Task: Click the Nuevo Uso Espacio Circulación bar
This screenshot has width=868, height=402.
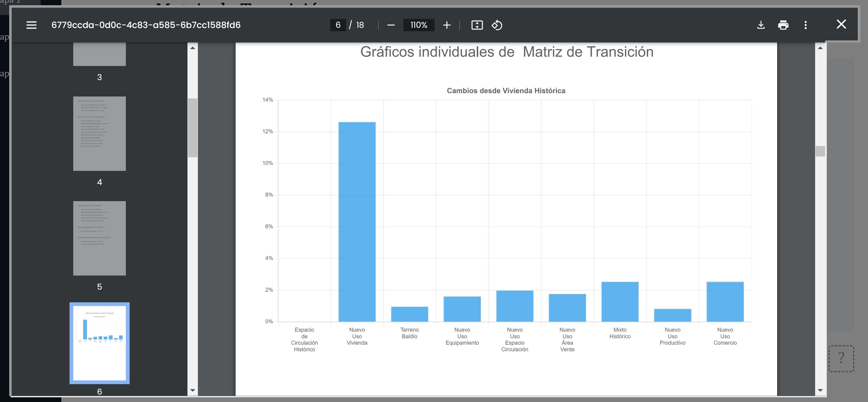Action: 514,306
